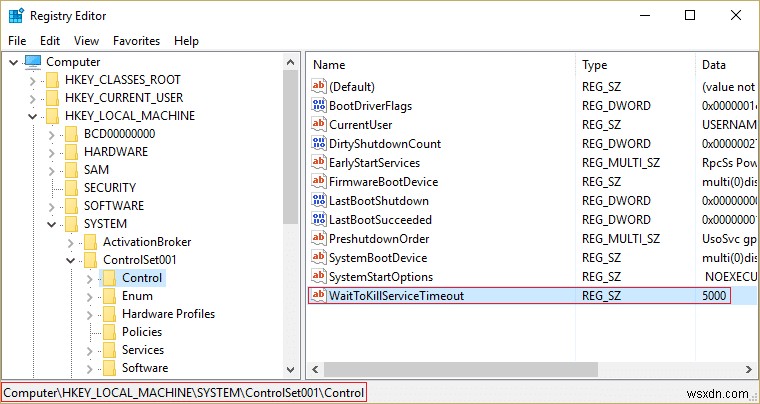Click the SECURITY folder icon

[71, 187]
